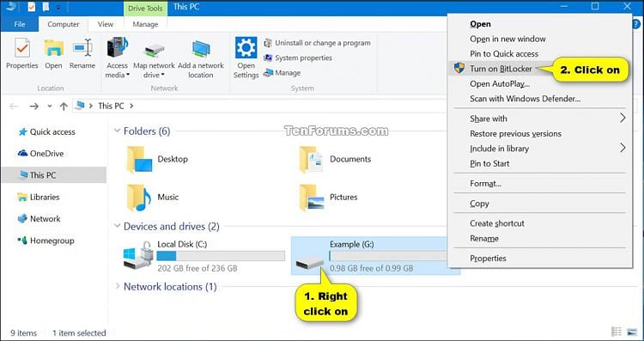644x341 pixels.
Task: Select the Music folder icon
Action: point(139,198)
